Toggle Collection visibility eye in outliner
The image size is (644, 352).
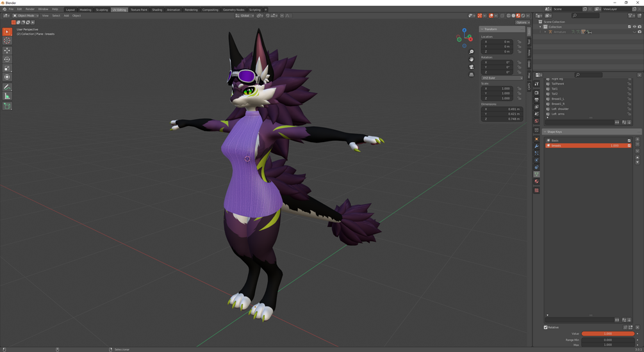pyautogui.click(x=634, y=27)
